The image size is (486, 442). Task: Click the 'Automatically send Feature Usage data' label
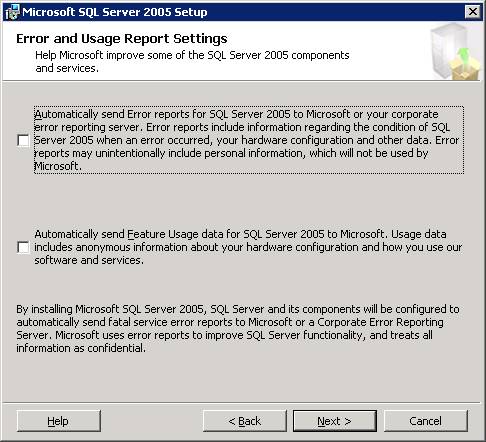pos(248,247)
